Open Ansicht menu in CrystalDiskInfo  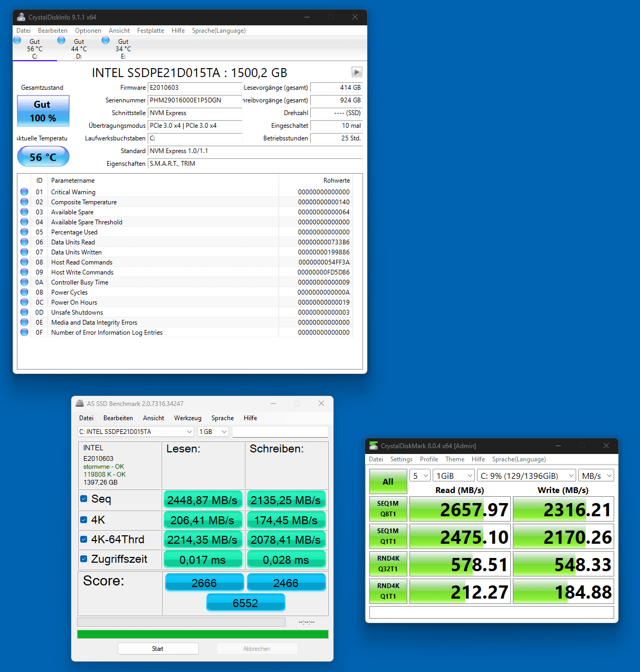(x=119, y=31)
